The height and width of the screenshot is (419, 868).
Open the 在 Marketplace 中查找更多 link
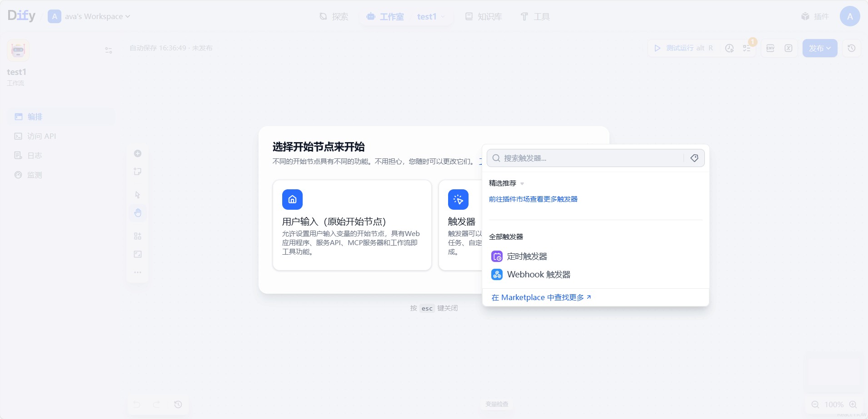pos(541,297)
